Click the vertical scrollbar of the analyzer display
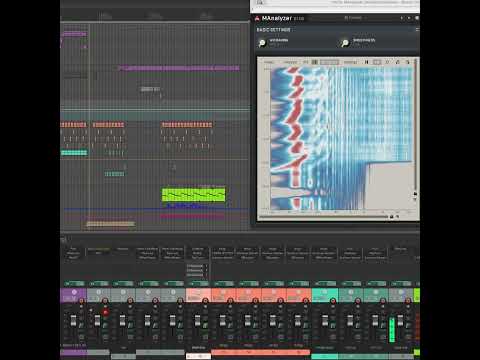The width and height of the screenshot is (480, 360). coord(415,127)
